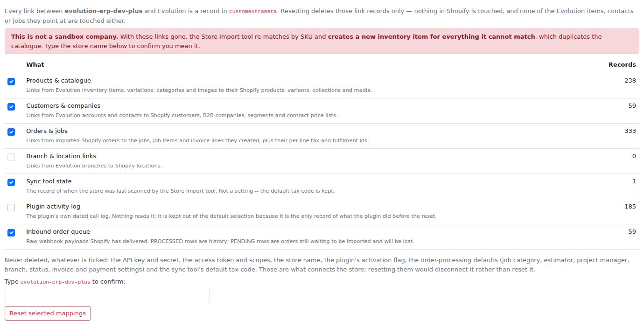Untick the Inbound order queue checkbox

11,233
